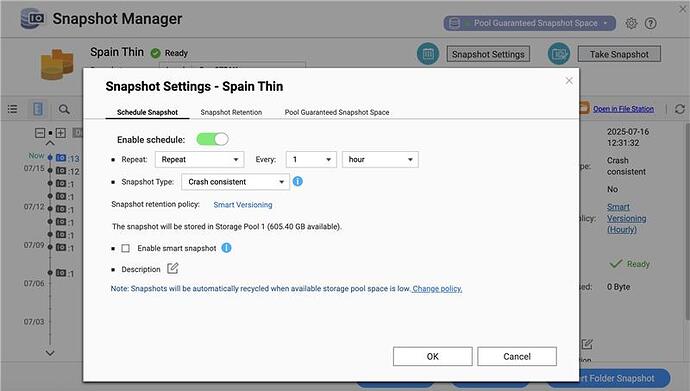The height and width of the screenshot is (391, 690).
Task: Click the smart snapshot info icon
Action: coord(226,248)
